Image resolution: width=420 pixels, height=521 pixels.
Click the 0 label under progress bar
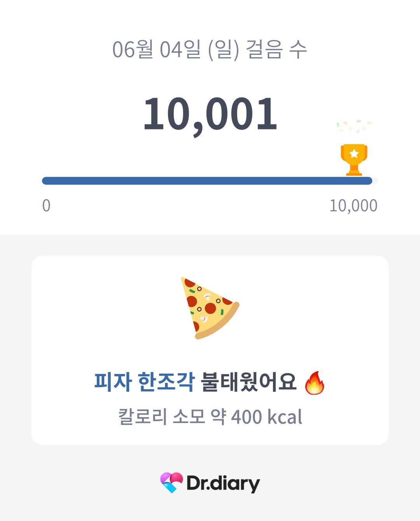[46, 206]
